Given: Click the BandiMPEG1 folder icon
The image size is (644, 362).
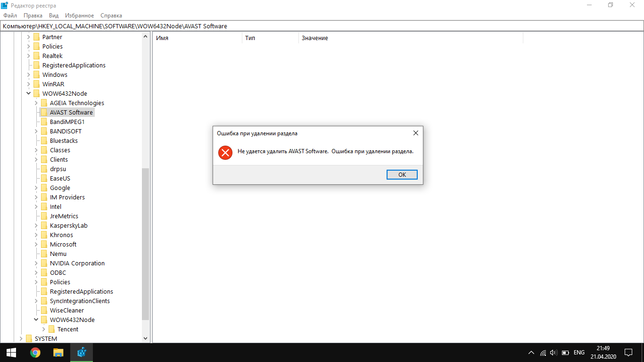Looking at the screenshot, I should (44, 122).
